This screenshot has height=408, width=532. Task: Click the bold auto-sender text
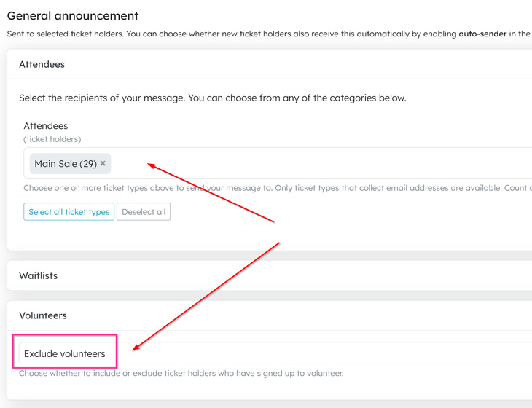(482, 34)
